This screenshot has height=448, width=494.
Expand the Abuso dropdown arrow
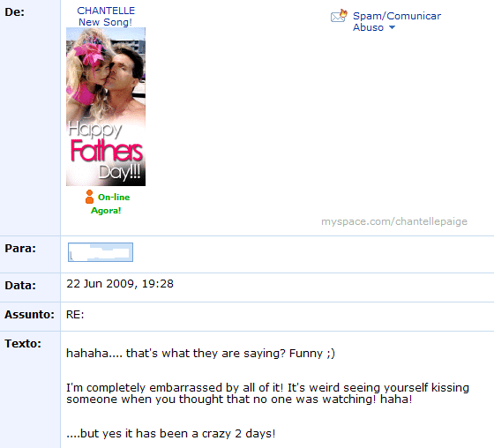pyautogui.click(x=392, y=27)
